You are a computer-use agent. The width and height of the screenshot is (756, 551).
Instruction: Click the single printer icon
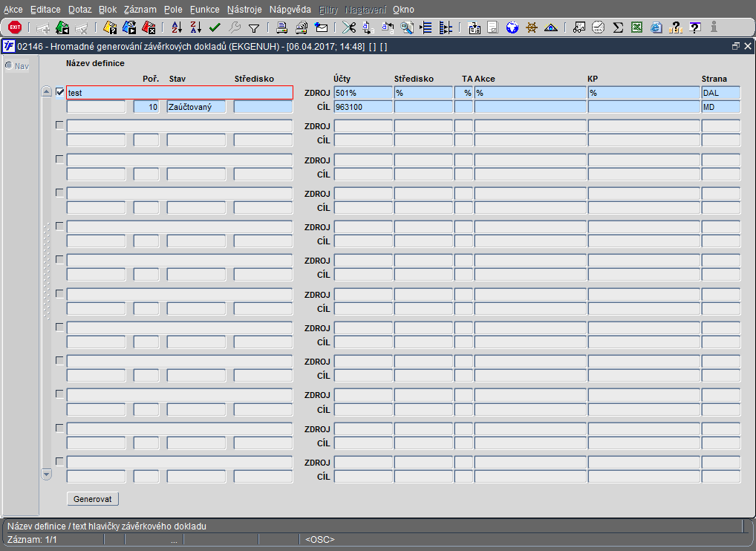tap(281, 28)
